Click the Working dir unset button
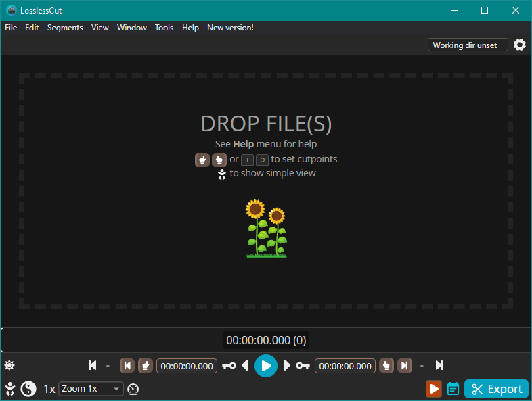 tap(468, 45)
